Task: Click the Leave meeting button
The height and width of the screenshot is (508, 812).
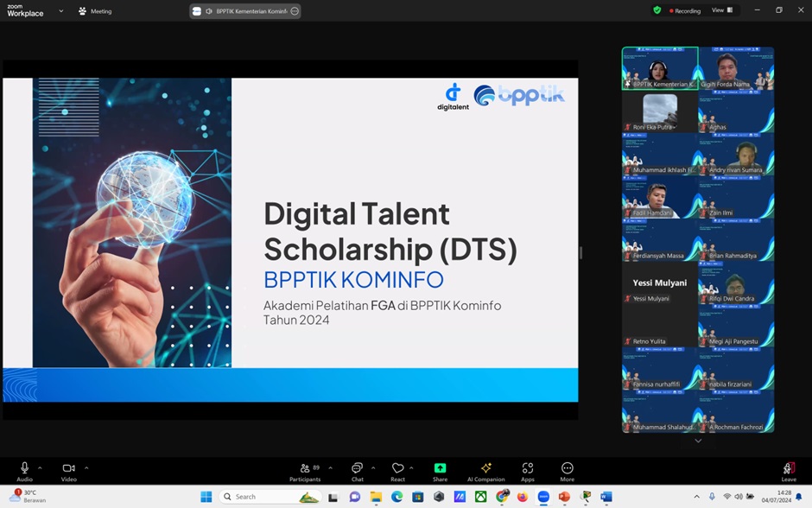Action: (789, 471)
